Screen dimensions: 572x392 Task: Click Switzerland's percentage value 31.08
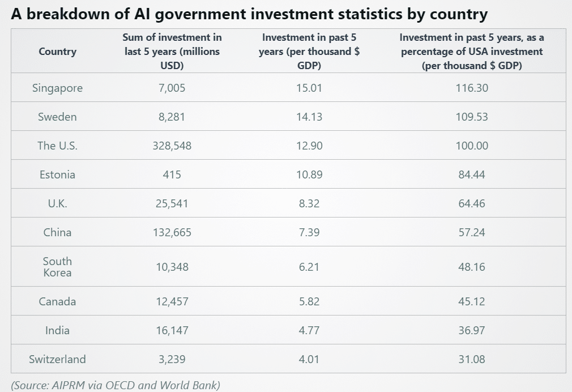[471, 359]
